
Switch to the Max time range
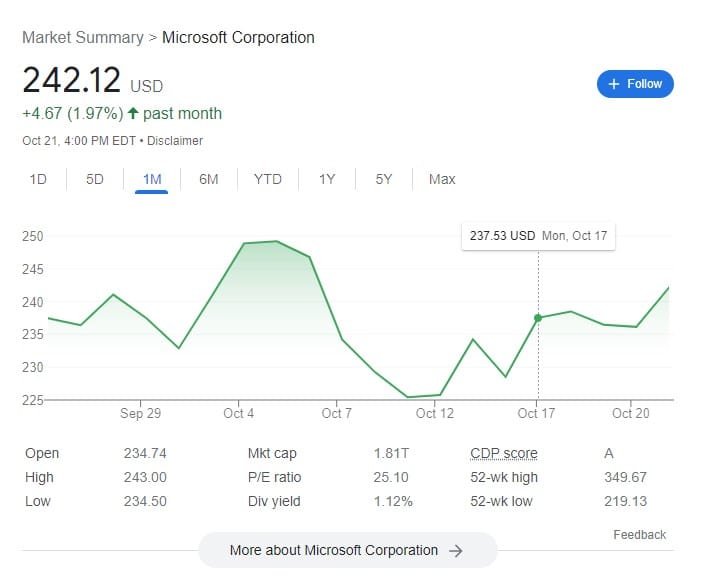click(x=442, y=179)
